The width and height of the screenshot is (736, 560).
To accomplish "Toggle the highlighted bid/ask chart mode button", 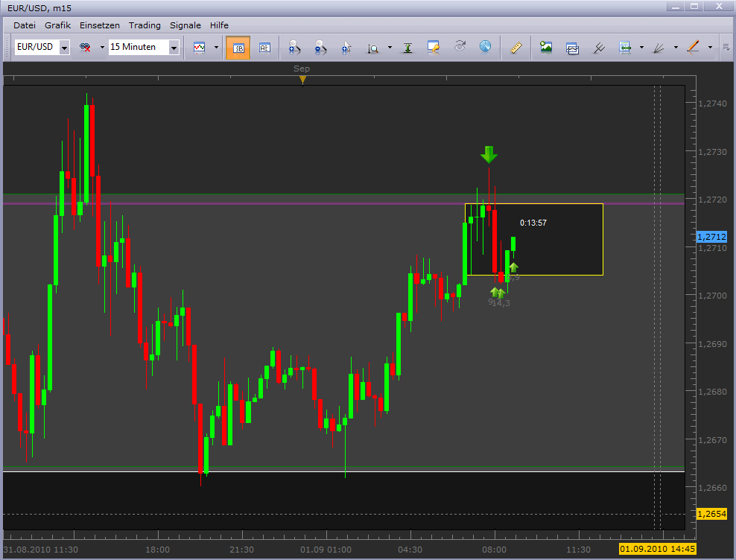I will (238, 48).
